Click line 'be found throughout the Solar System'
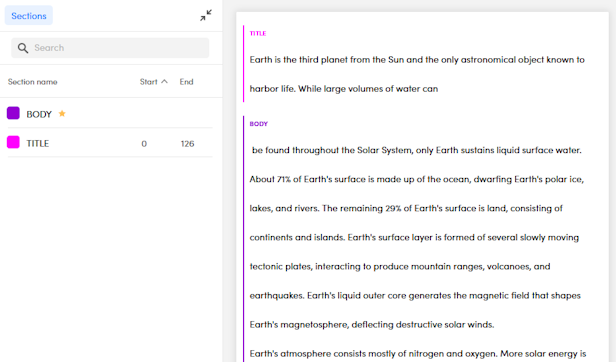 [416, 150]
